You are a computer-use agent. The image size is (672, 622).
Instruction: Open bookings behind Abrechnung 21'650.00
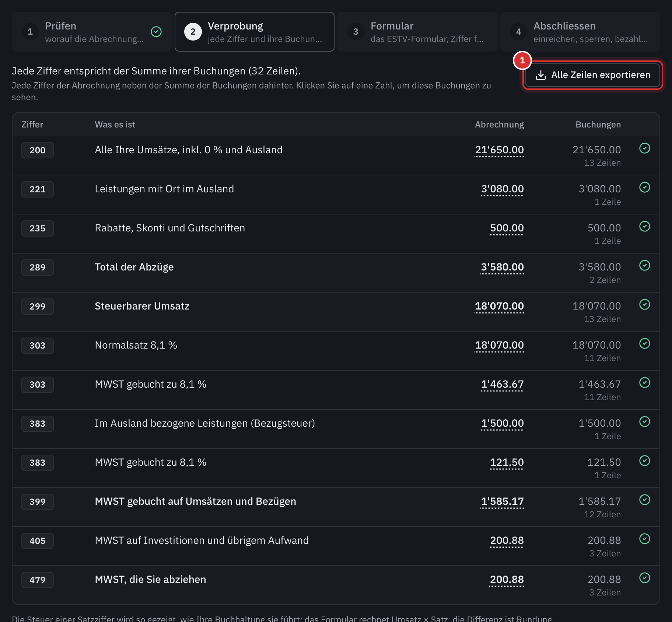[x=499, y=150]
